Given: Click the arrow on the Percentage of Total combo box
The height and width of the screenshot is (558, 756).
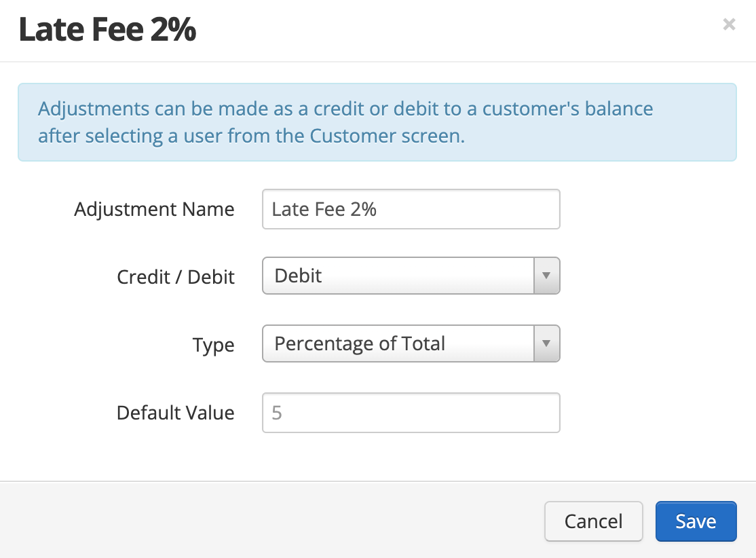Looking at the screenshot, I should [546, 343].
